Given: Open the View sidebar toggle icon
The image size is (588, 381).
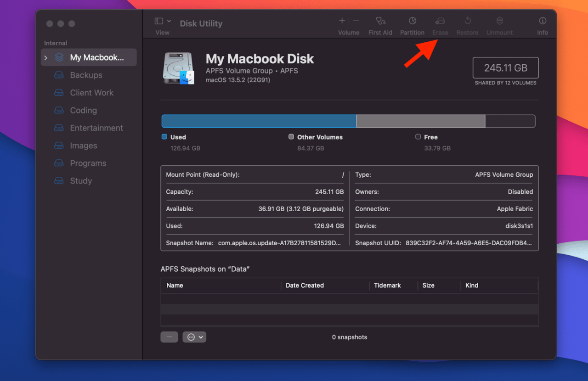Looking at the screenshot, I should coord(159,21).
